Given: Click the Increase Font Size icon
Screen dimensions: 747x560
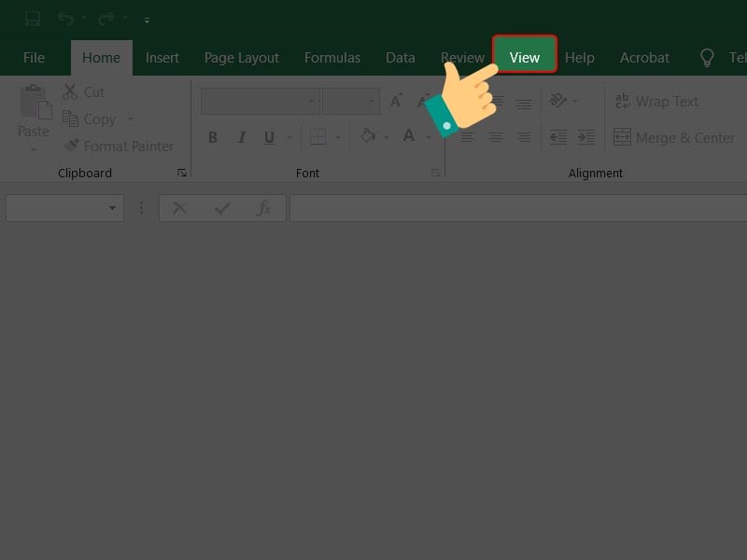Looking at the screenshot, I should (396, 101).
